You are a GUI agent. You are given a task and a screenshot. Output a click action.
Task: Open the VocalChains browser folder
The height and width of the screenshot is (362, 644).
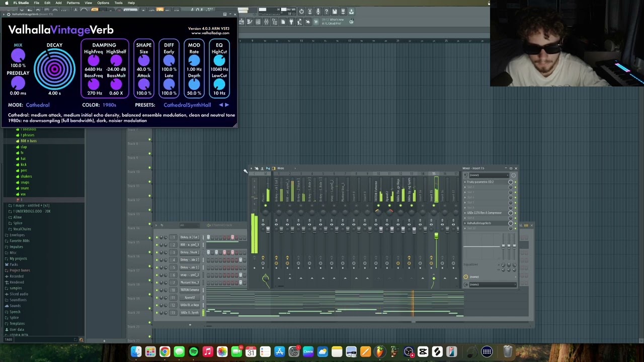tap(22, 229)
